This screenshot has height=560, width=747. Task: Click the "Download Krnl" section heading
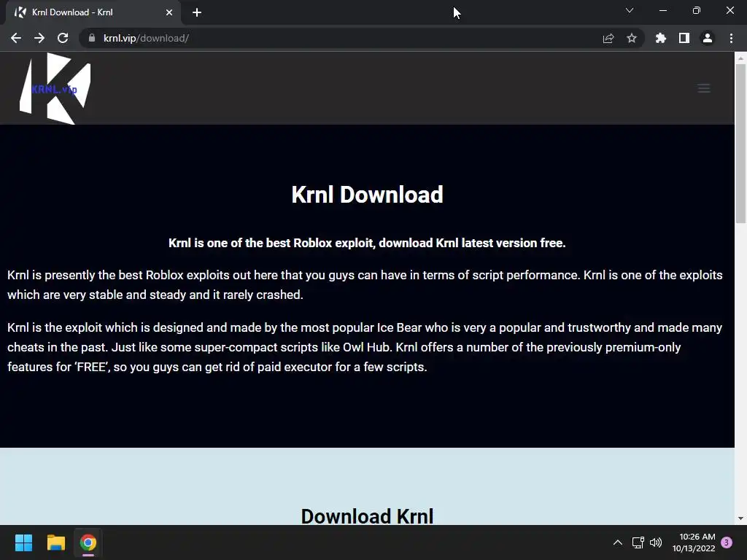368,516
